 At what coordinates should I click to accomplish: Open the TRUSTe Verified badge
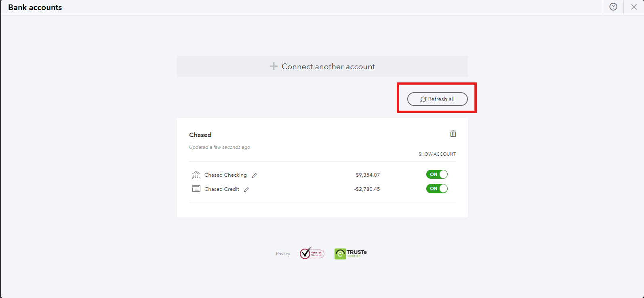351,254
